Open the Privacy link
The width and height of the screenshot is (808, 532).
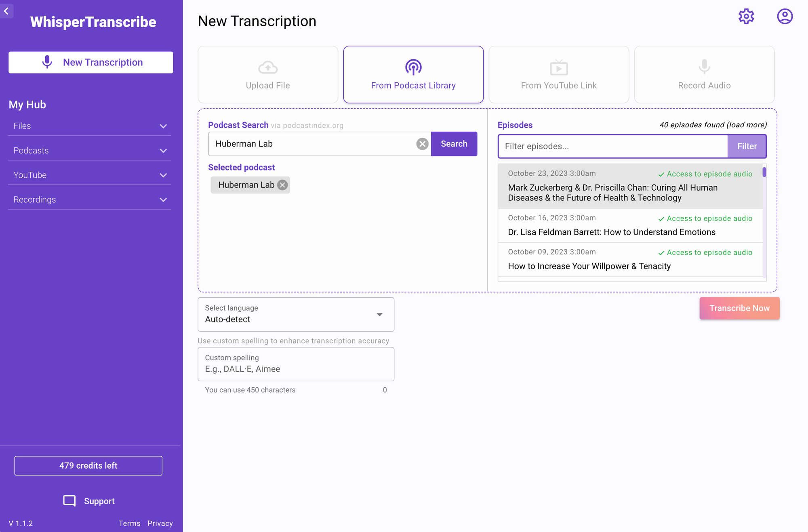(160, 523)
